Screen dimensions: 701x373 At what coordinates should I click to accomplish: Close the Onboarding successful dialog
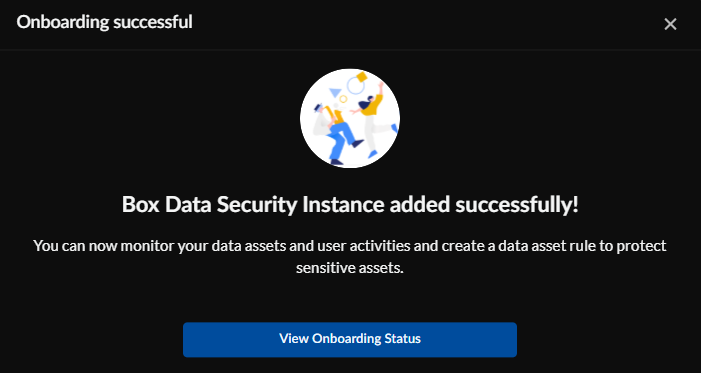pyautogui.click(x=670, y=24)
